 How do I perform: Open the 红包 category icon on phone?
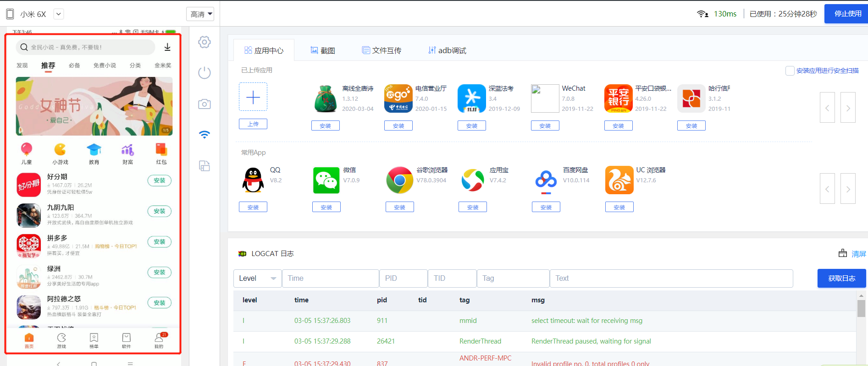(161, 149)
